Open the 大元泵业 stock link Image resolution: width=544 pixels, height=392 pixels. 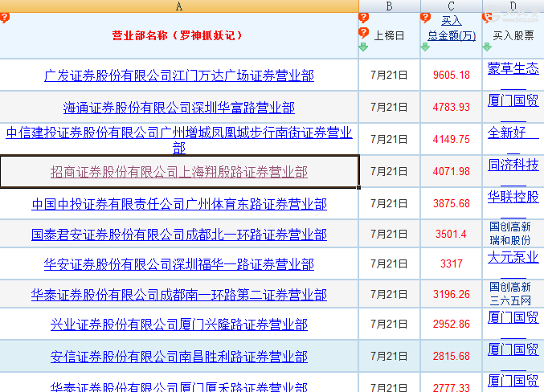pos(513,257)
